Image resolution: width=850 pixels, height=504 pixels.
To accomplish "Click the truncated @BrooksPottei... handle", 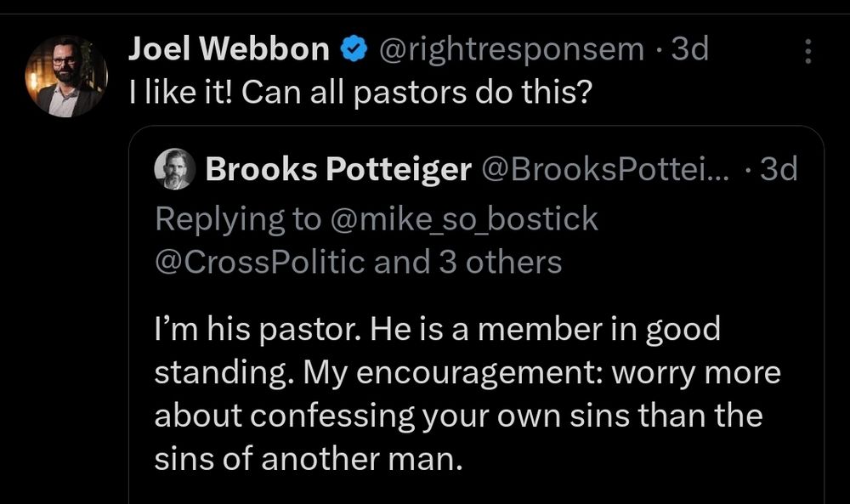I will click(x=605, y=171).
